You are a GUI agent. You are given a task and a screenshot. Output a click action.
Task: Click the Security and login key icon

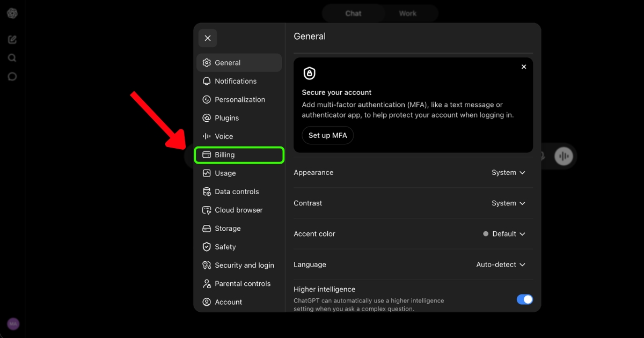(x=207, y=265)
